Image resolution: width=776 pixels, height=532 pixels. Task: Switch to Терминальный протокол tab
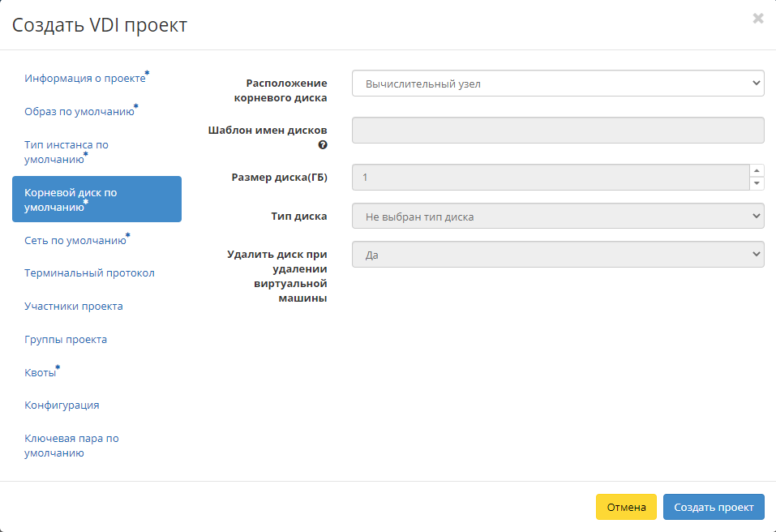[89, 273]
